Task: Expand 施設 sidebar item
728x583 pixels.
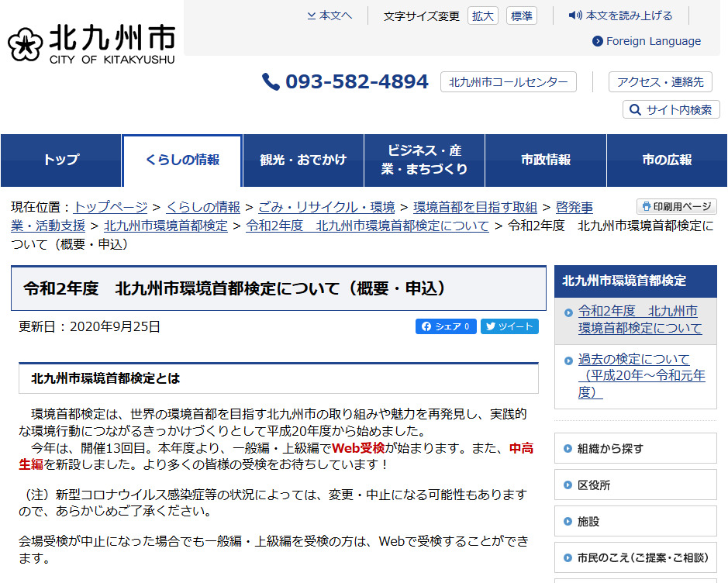Action: pyautogui.click(x=635, y=522)
